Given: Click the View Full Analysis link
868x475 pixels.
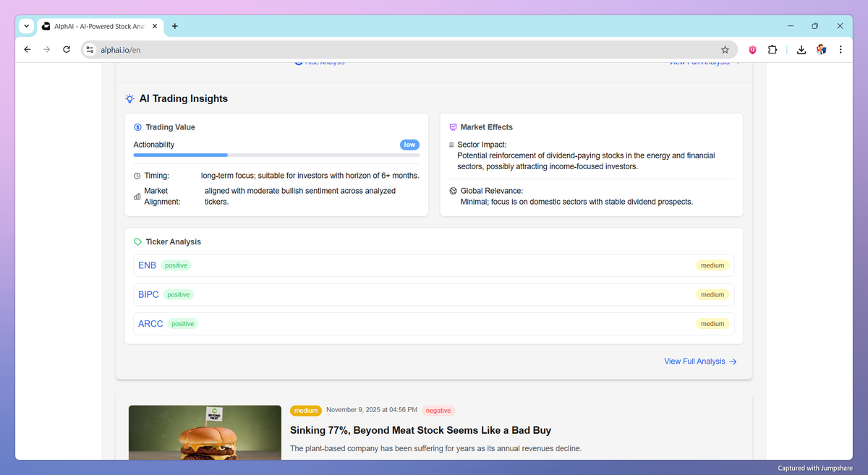Looking at the screenshot, I should click(x=694, y=361).
